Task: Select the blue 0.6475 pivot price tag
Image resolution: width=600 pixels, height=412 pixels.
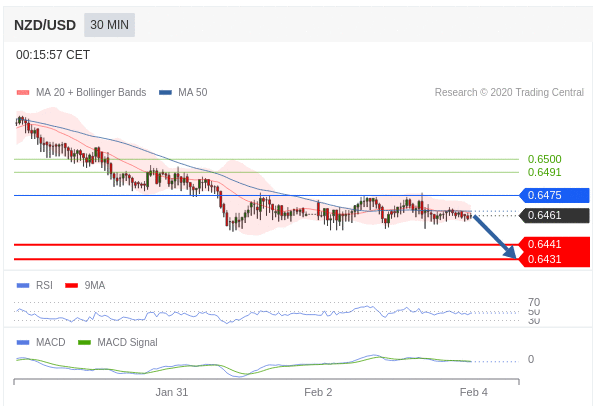Action: (x=554, y=195)
